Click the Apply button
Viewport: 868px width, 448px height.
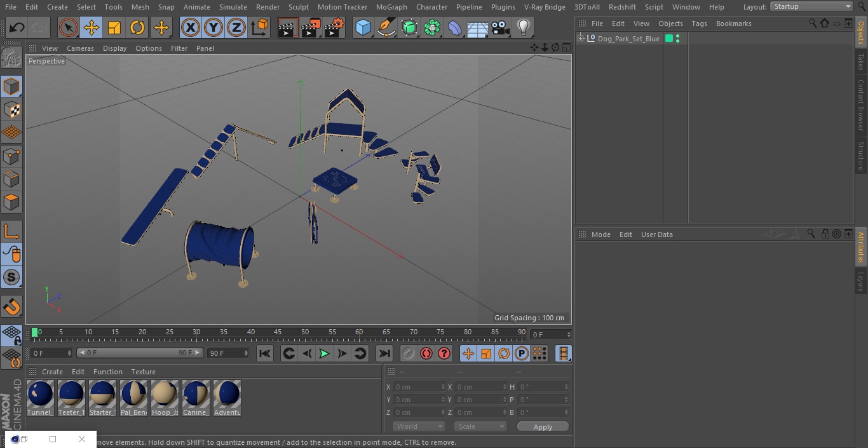point(543,427)
